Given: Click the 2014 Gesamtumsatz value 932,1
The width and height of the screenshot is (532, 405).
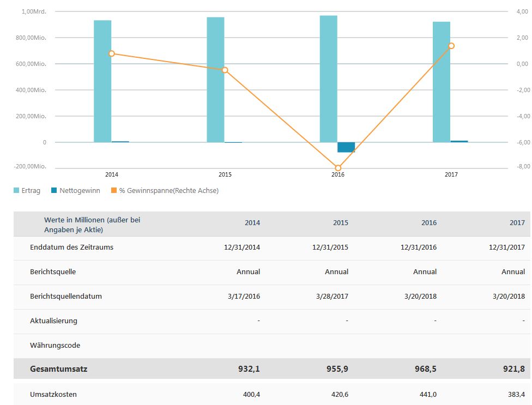Looking at the screenshot, I should pyautogui.click(x=249, y=369).
